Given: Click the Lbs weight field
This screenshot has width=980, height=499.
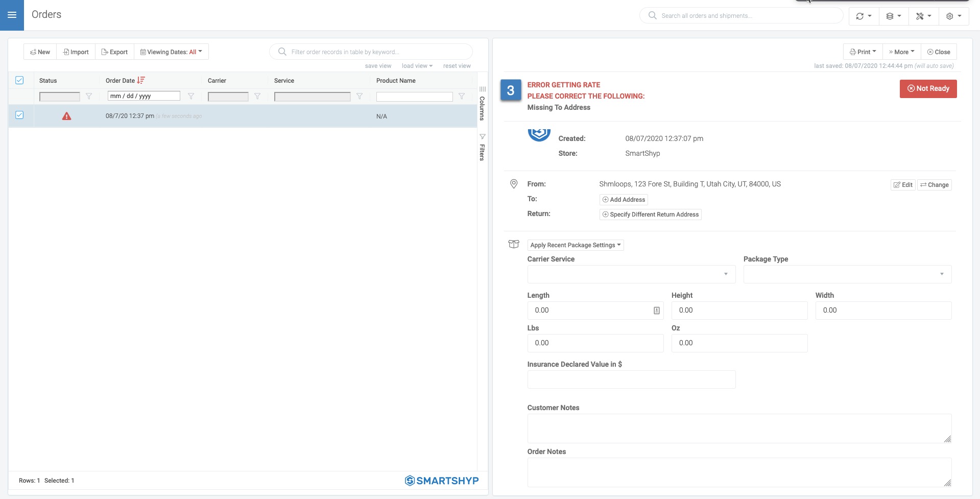Looking at the screenshot, I should (x=595, y=343).
